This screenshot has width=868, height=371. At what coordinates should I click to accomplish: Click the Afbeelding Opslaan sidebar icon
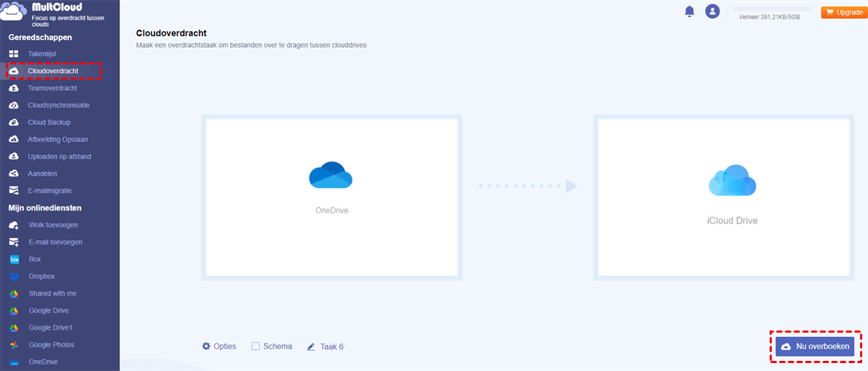coord(14,140)
